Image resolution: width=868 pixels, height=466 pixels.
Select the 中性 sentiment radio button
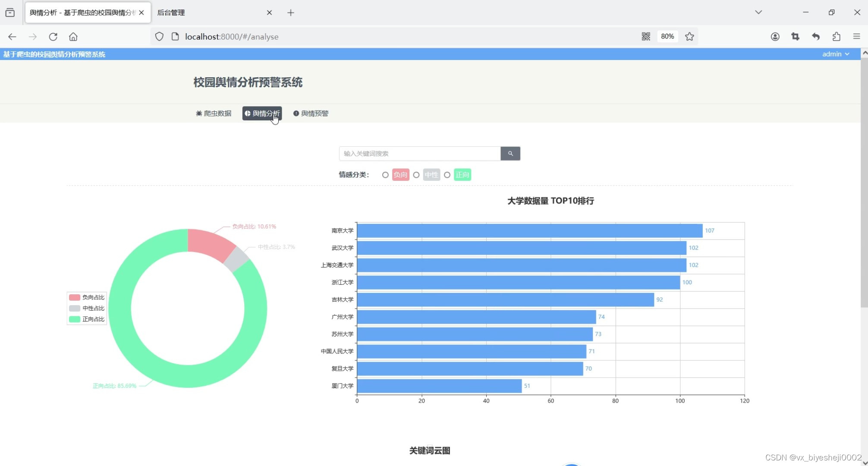pos(416,175)
